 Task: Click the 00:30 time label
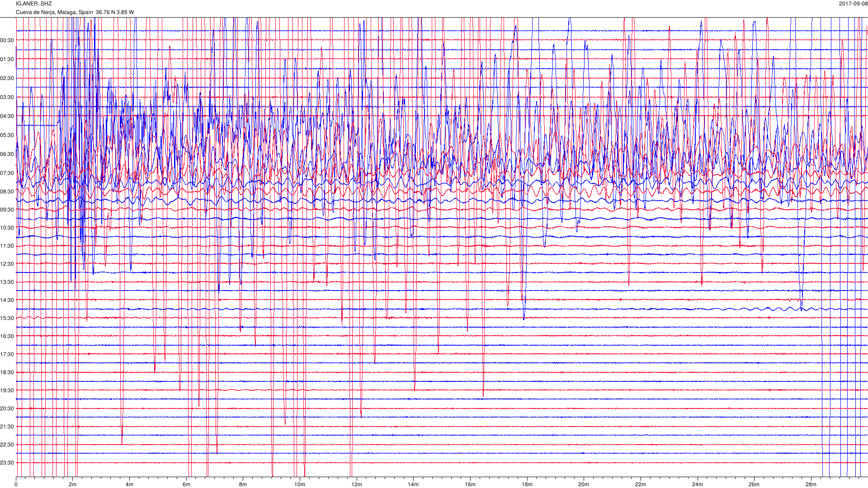coord(7,40)
